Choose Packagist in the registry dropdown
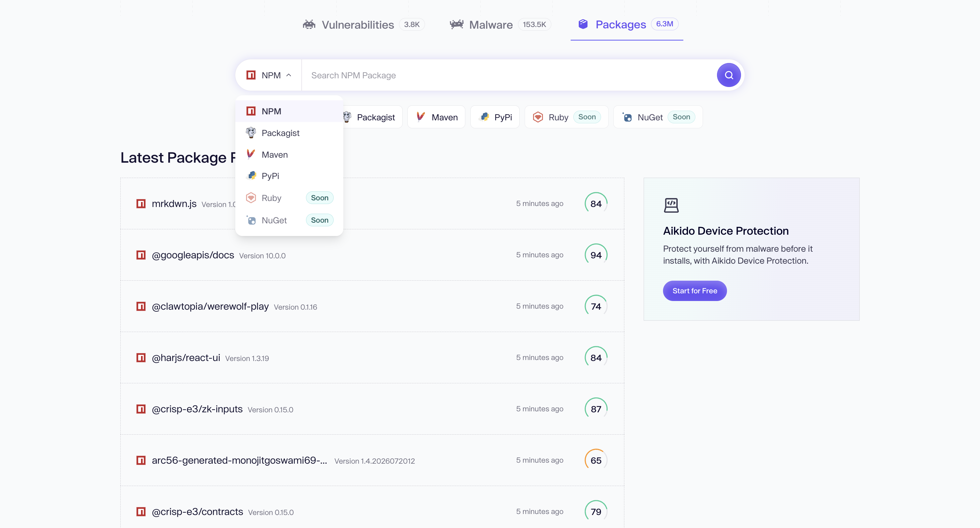The width and height of the screenshot is (980, 528). click(289, 133)
